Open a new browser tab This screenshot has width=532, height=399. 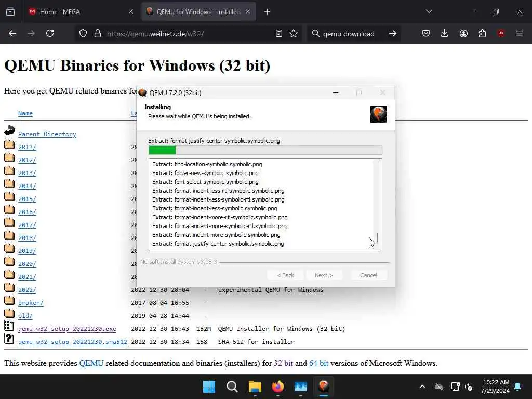tap(268, 12)
